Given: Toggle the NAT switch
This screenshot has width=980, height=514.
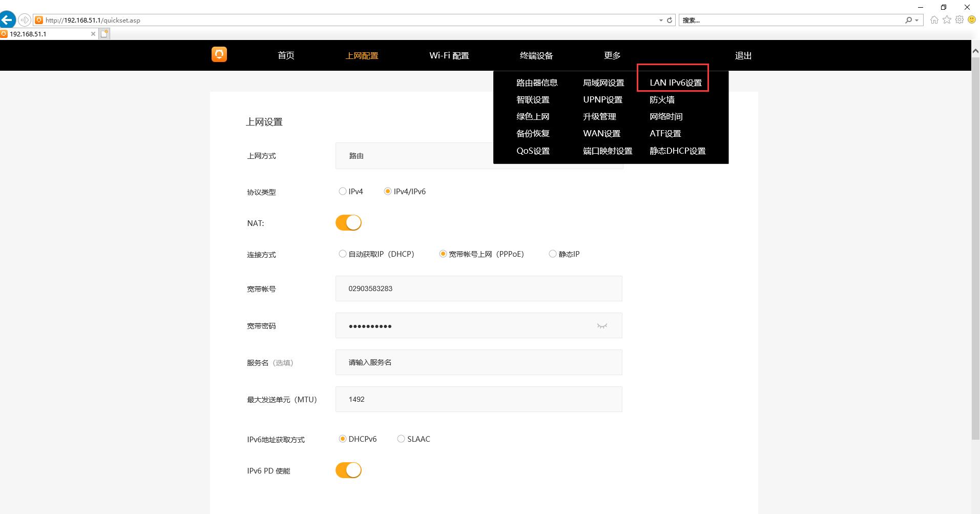Looking at the screenshot, I should [x=348, y=223].
